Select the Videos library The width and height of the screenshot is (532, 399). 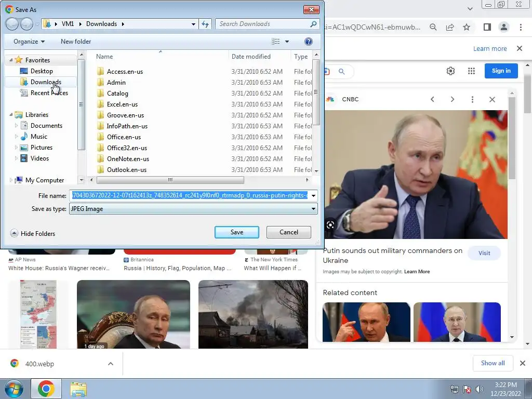pos(39,158)
